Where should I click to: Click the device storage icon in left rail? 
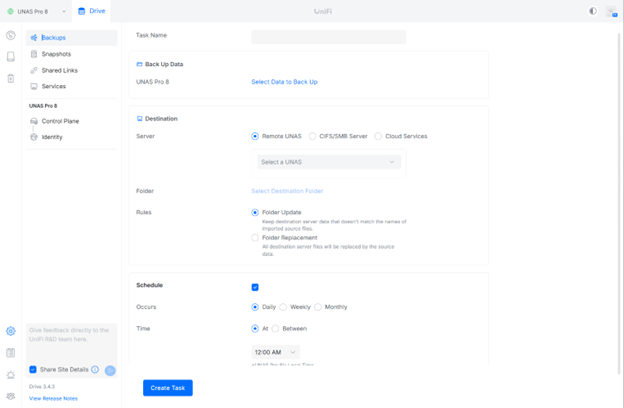(x=11, y=57)
